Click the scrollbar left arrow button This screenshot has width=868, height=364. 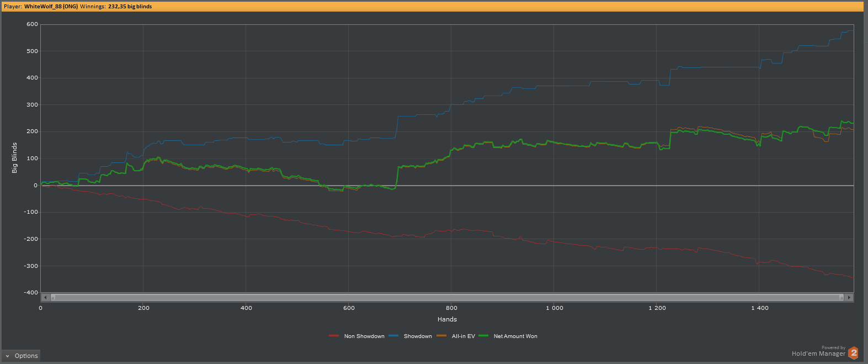point(45,297)
